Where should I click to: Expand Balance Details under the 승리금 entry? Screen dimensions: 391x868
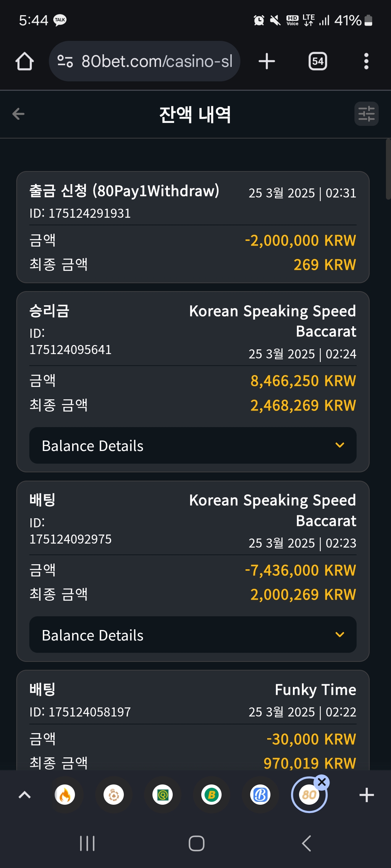[193, 446]
